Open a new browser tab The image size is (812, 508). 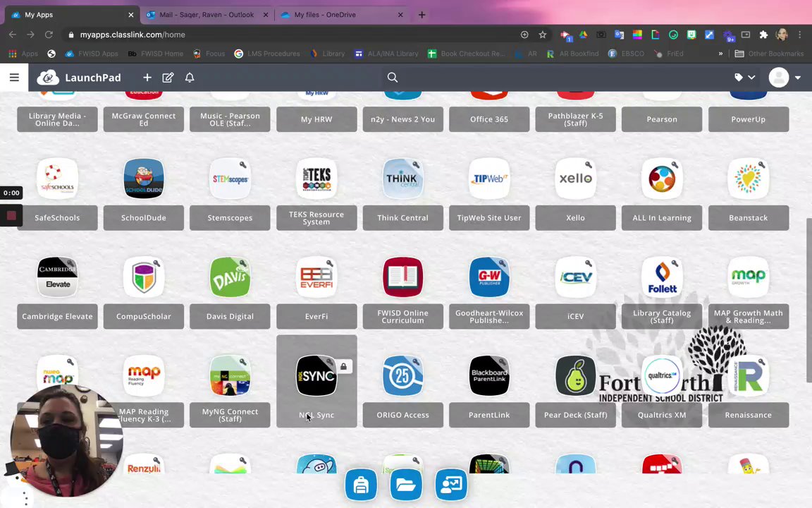tap(422, 15)
